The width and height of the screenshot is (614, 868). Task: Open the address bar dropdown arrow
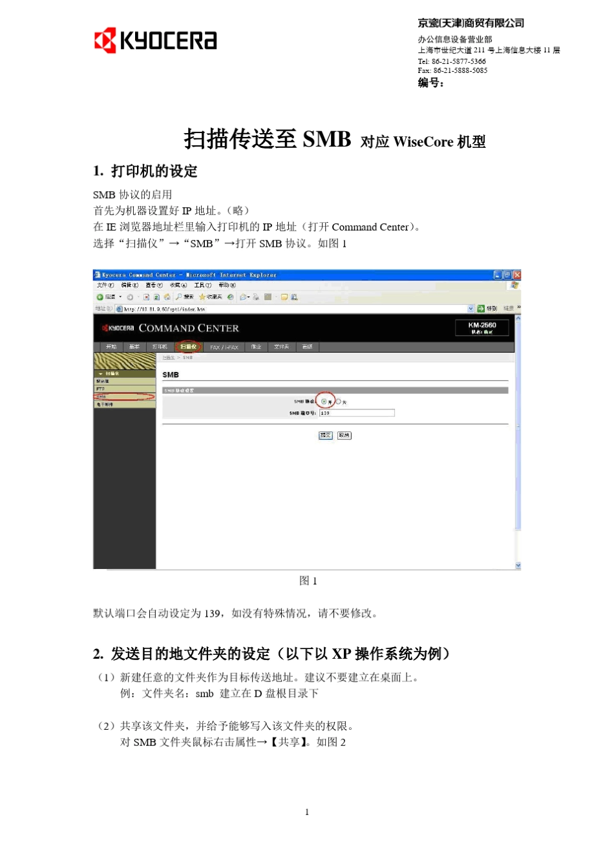coord(471,309)
